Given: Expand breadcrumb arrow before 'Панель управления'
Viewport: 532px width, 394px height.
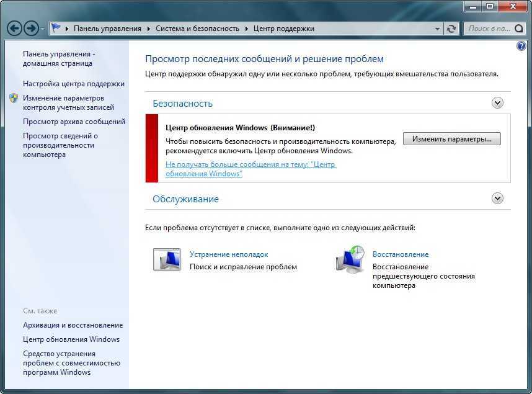Looking at the screenshot, I should (67, 29).
